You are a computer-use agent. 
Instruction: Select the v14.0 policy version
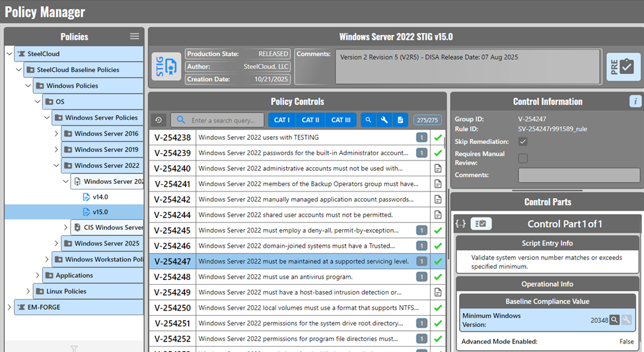pos(100,196)
